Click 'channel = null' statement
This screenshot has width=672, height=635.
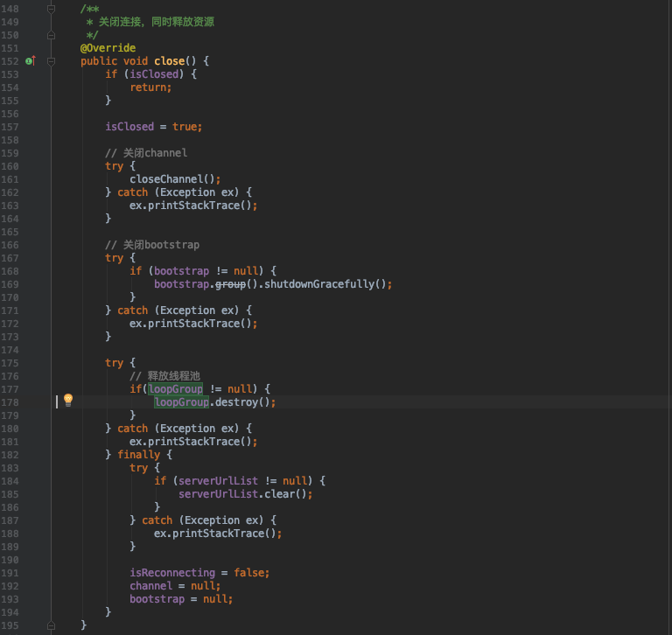click(x=175, y=586)
